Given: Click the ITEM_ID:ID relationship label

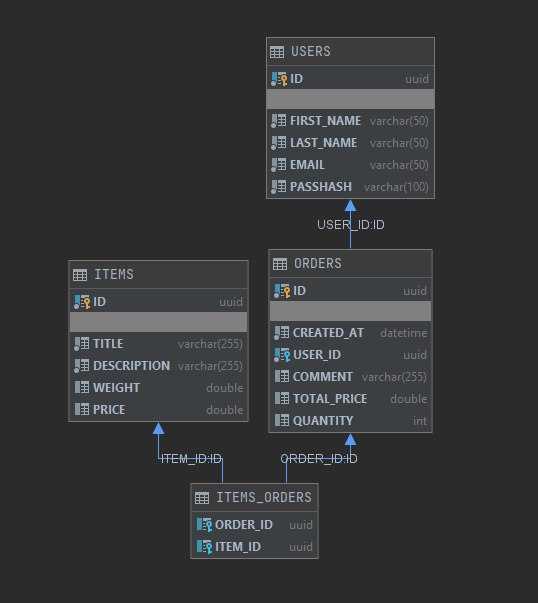Looking at the screenshot, I should (191, 458).
